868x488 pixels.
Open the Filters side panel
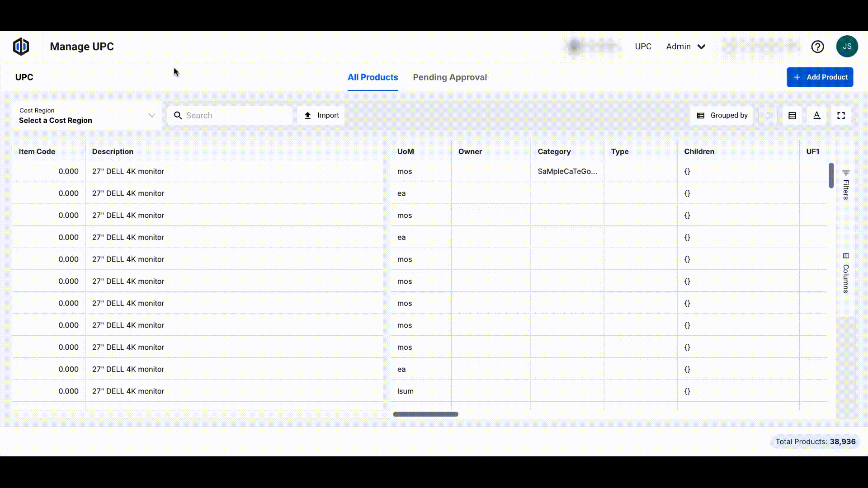pyautogui.click(x=846, y=185)
